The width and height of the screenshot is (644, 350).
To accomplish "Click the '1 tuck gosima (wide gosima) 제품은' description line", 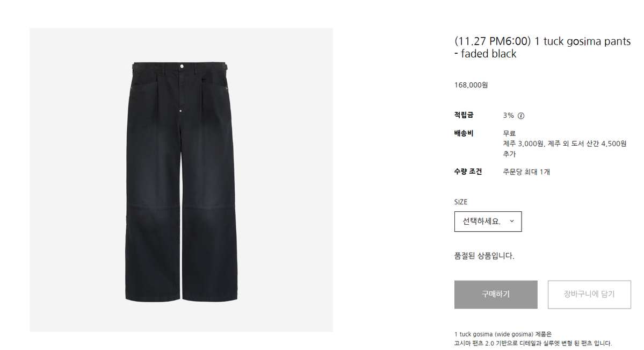I will pos(503,334).
